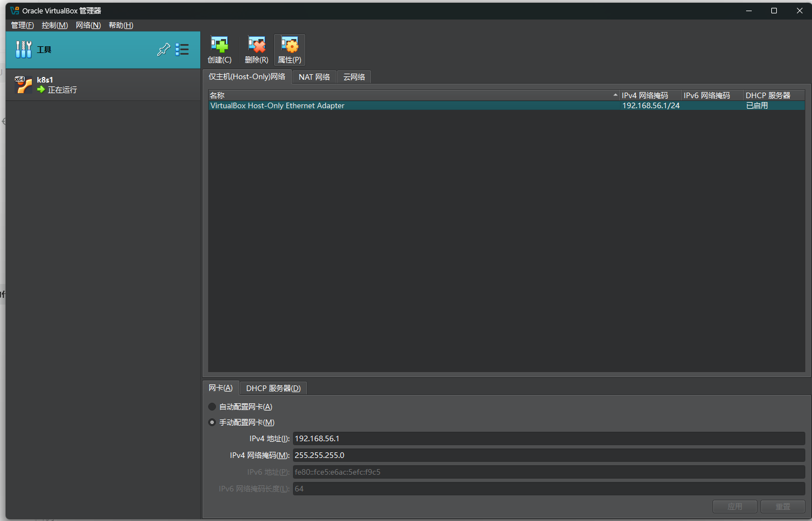Screen dimensions: 812x521
Task: Open the Tools list menu icon
Action: coord(182,50)
